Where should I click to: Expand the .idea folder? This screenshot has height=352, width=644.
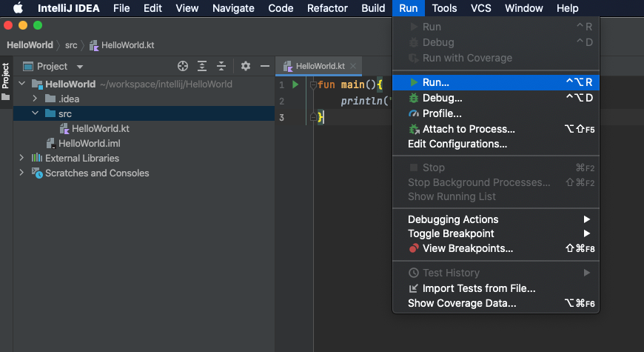click(35, 99)
